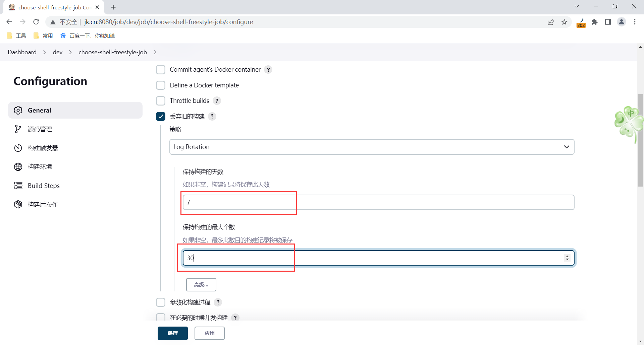The height and width of the screenshot is (345, 644).
Task: Click the page vertical scrollbar thumb
Action: coord(640,140)
